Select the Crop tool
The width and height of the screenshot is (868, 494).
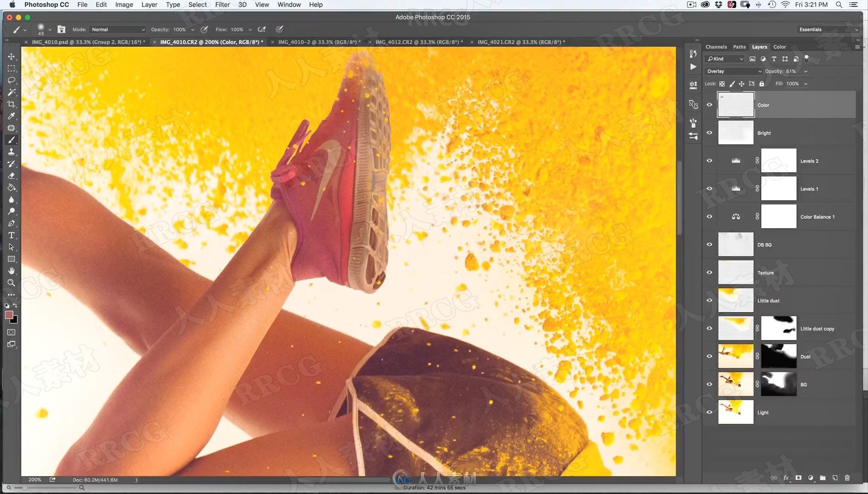pyautogui.click(x=11, y=104)
